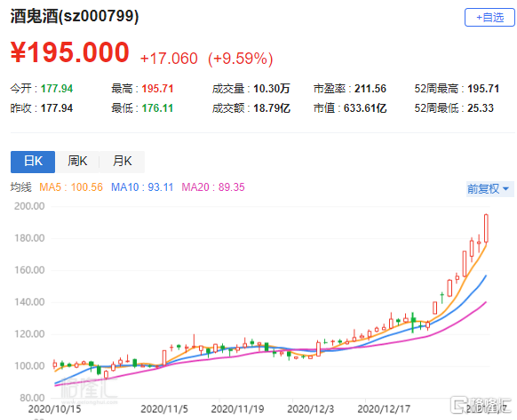Screen dimensions: 517x420
Task: Select the 200.00 price axis label
Action: tap(29, 206)
